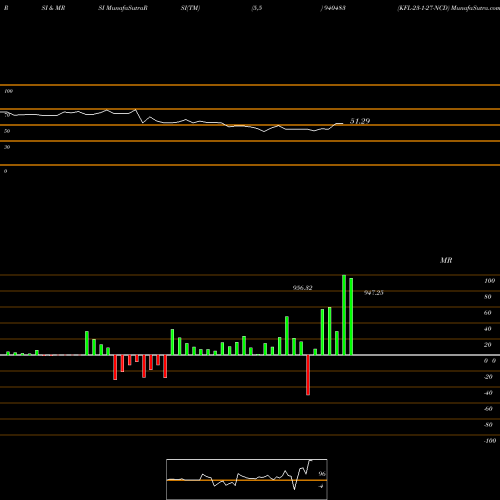
Task: Click the MR axis -60 label
Action: (488, 409)
